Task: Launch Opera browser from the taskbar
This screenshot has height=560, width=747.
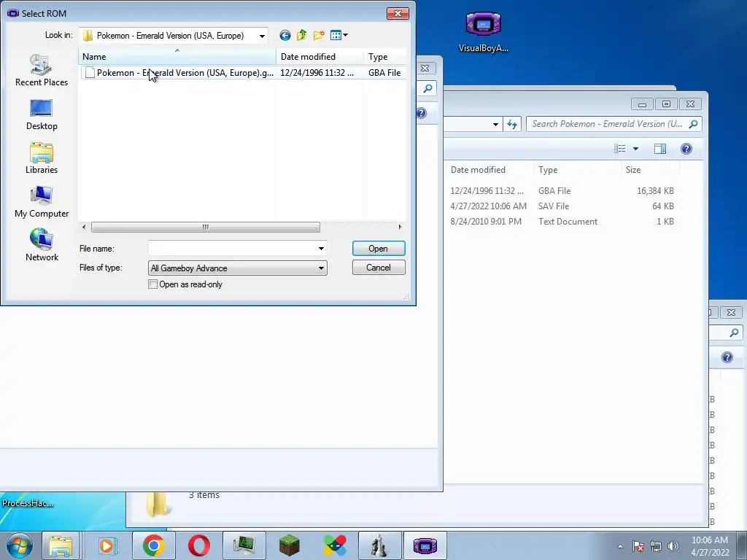Action: click(198, 545)
